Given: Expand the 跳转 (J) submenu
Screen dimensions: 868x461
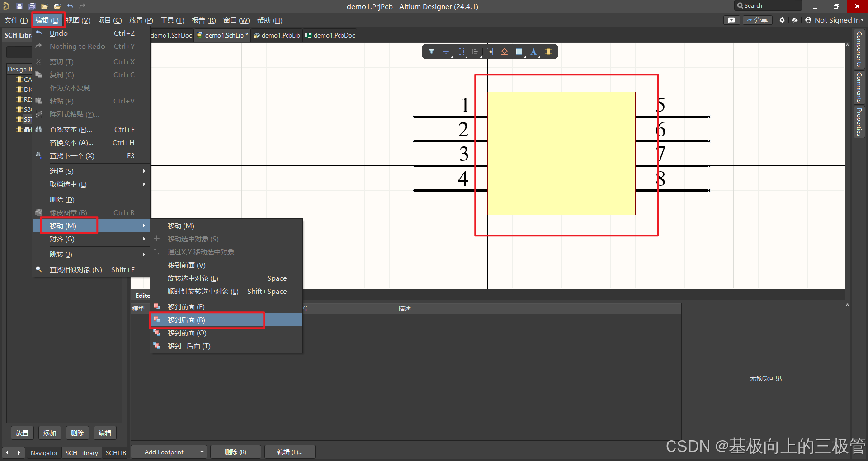Looking at the screenshot, I should coord(91,254).
